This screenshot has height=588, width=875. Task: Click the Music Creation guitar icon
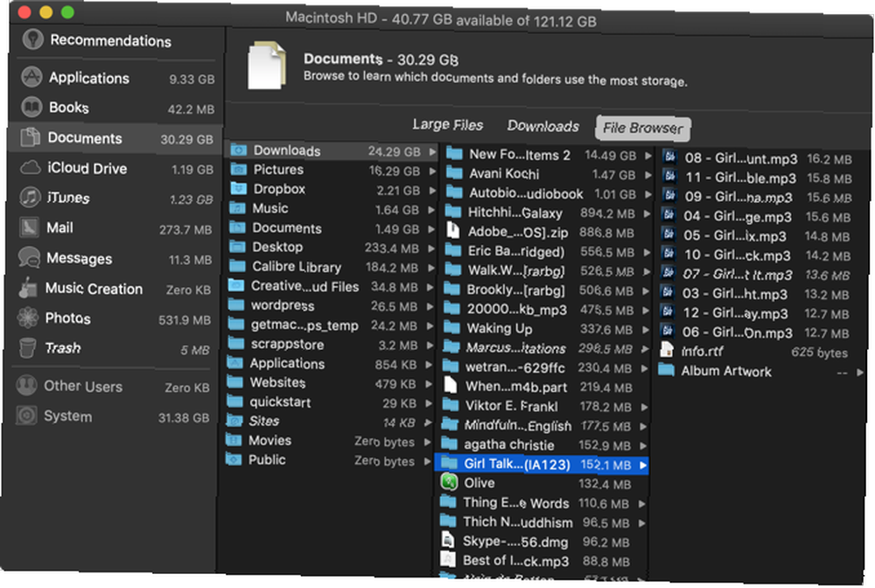pos(28,287)
